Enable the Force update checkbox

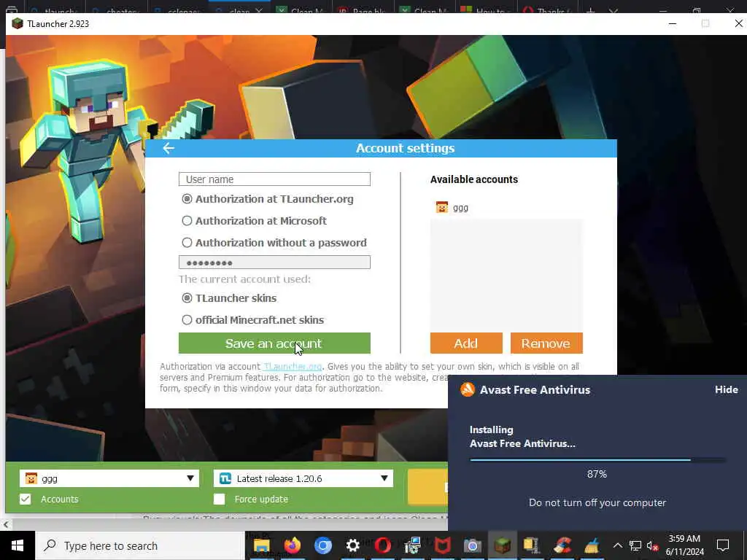click(219, 499)
